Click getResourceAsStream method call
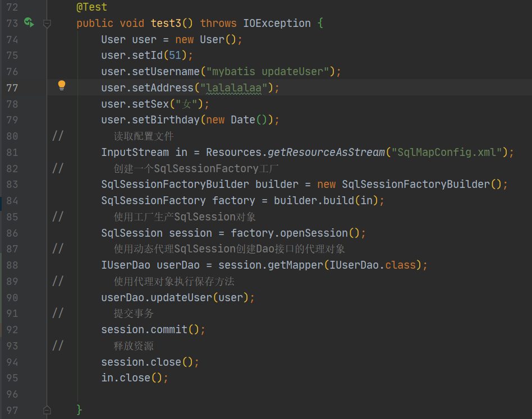Viewport: 532px width, 419px height. pos(326,152)
